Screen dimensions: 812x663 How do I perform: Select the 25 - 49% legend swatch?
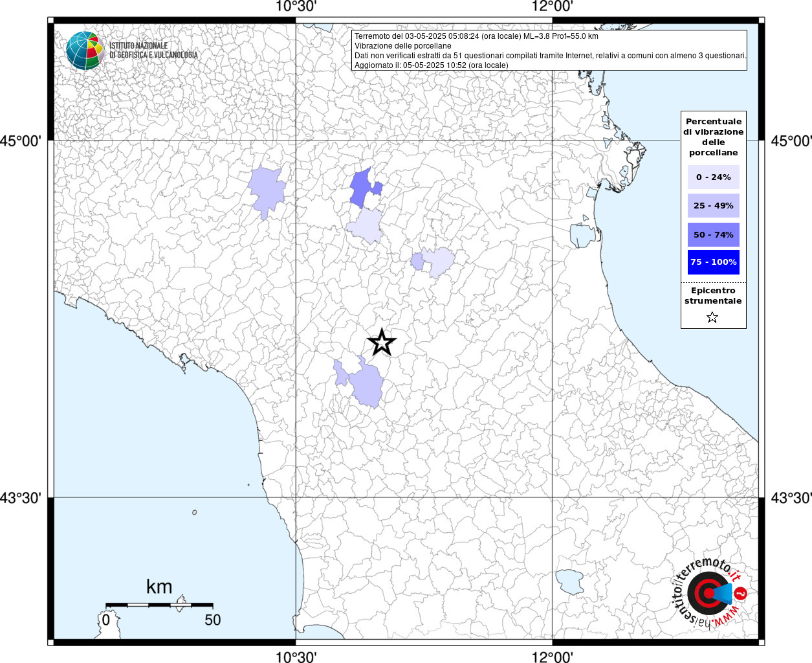pos(713,205)
